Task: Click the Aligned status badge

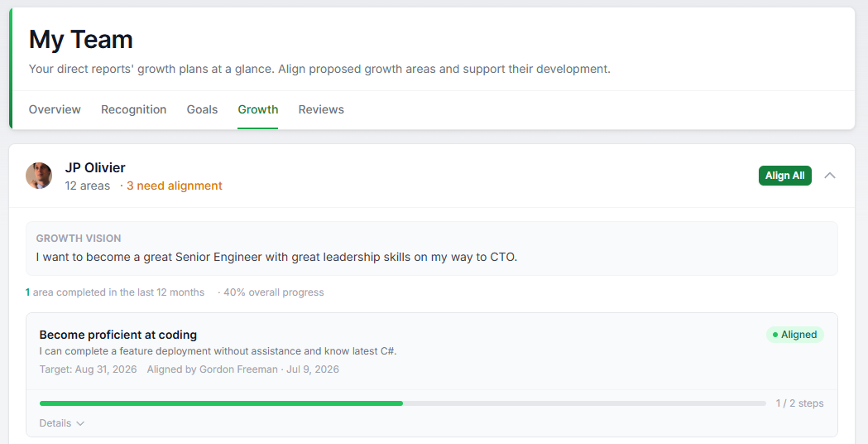Action: coord(795,335)
